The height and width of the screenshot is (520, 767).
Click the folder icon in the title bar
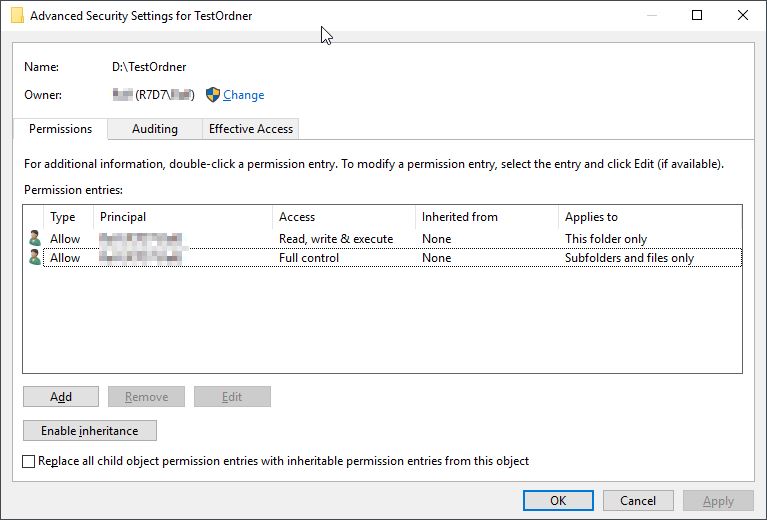pyautogui.click(x=17, y=16)
